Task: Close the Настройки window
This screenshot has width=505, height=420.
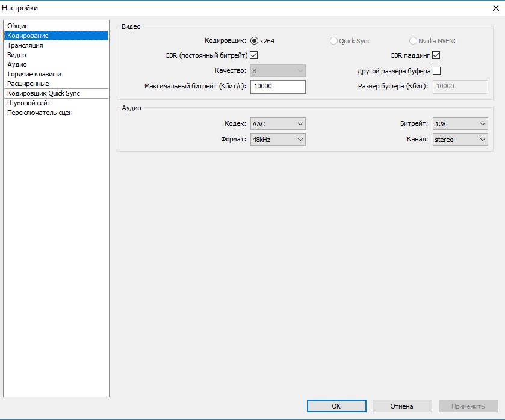Action: click(495, 7)
